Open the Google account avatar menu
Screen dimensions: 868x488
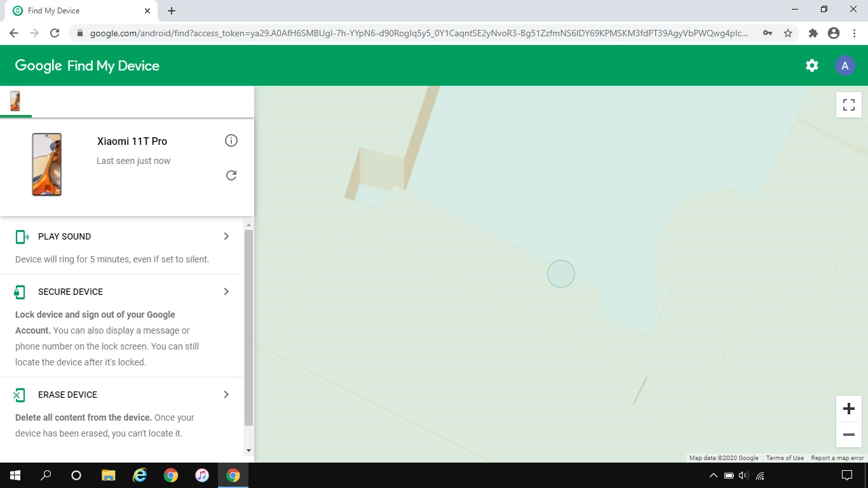tap(844, 65)
